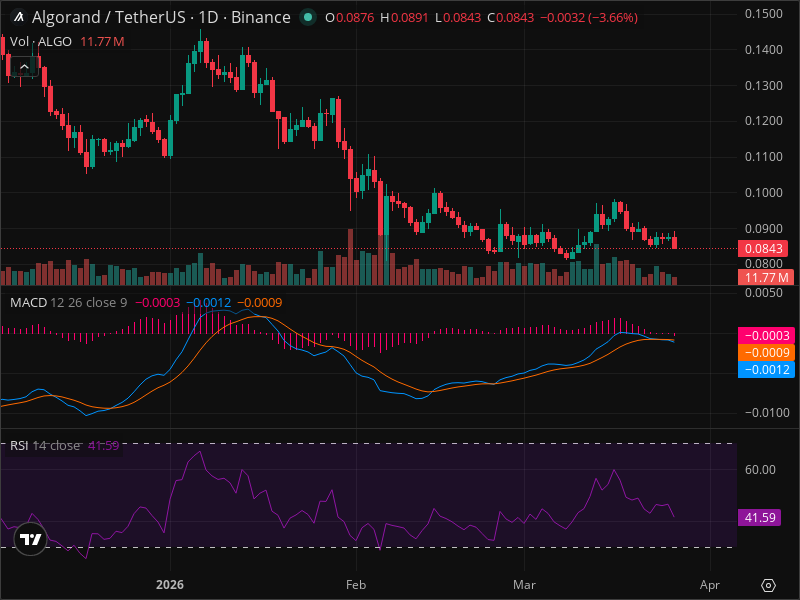Screen dimensions: 800x600
Task: Open the TradingView logo link
Action: point(31,539)
